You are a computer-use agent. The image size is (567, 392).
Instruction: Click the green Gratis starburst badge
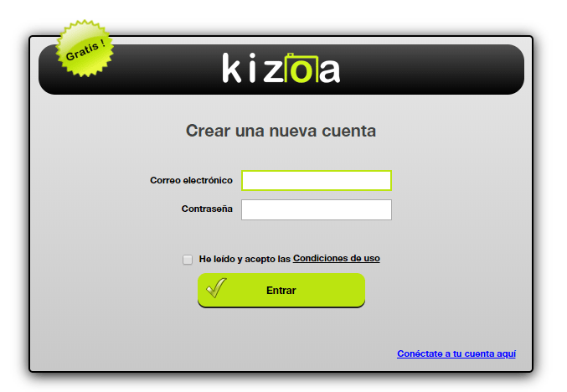point(85,49)
